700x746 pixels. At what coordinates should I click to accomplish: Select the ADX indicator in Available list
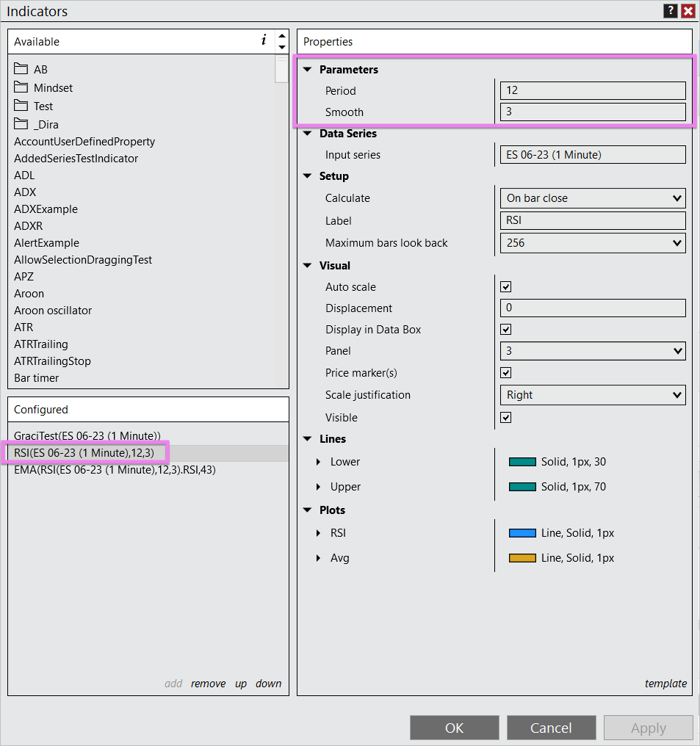(x=25, y=192)
